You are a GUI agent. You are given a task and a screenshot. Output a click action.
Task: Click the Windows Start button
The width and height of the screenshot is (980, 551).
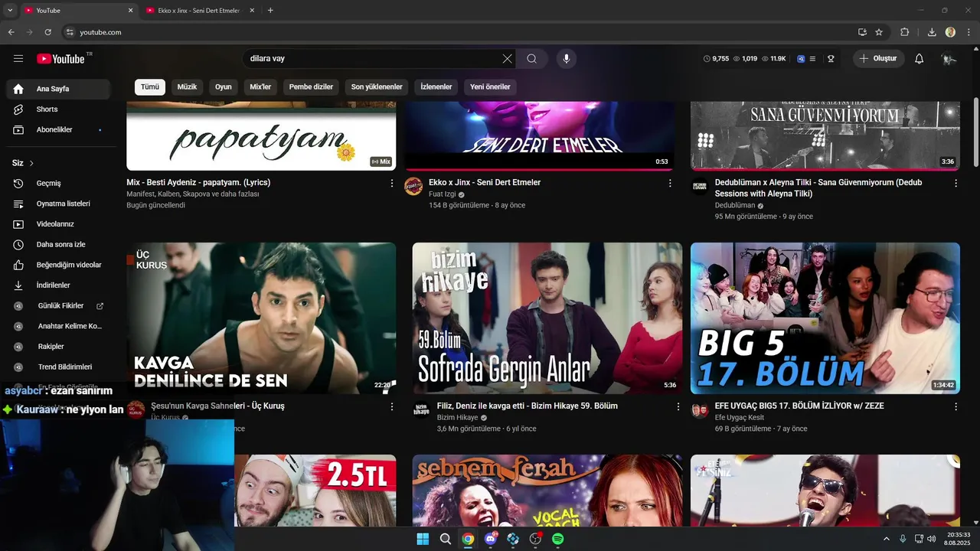pyautogui.click(x=423, y=539)
